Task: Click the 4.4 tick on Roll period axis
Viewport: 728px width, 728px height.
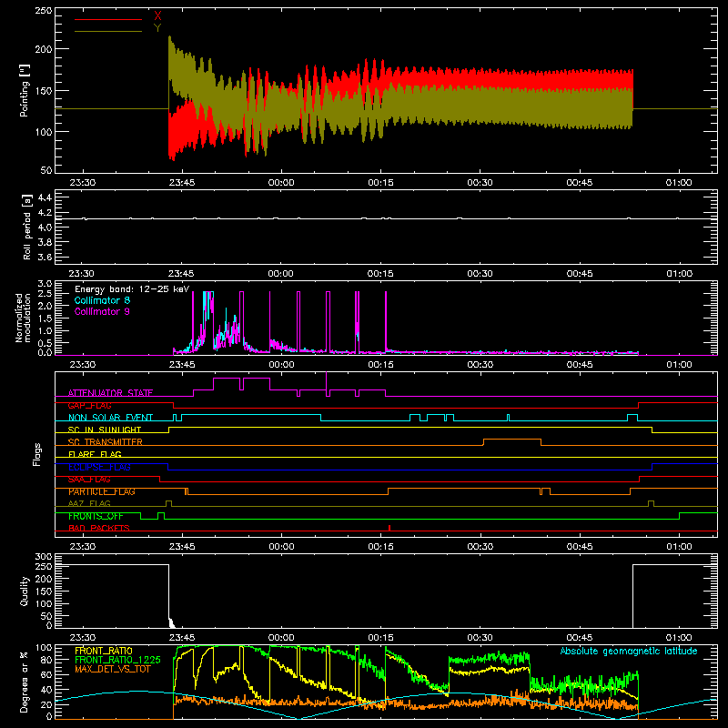Action: 45,197
